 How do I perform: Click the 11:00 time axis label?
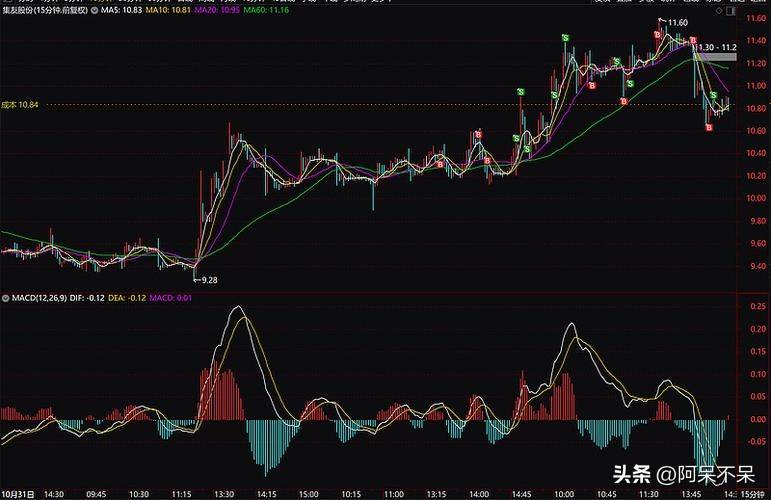click(394, 494)
